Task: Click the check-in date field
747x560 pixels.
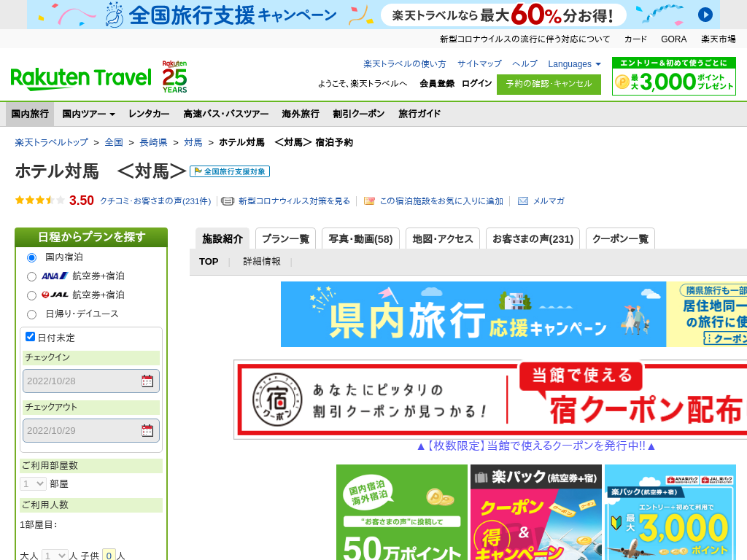Action: point(91,381)
